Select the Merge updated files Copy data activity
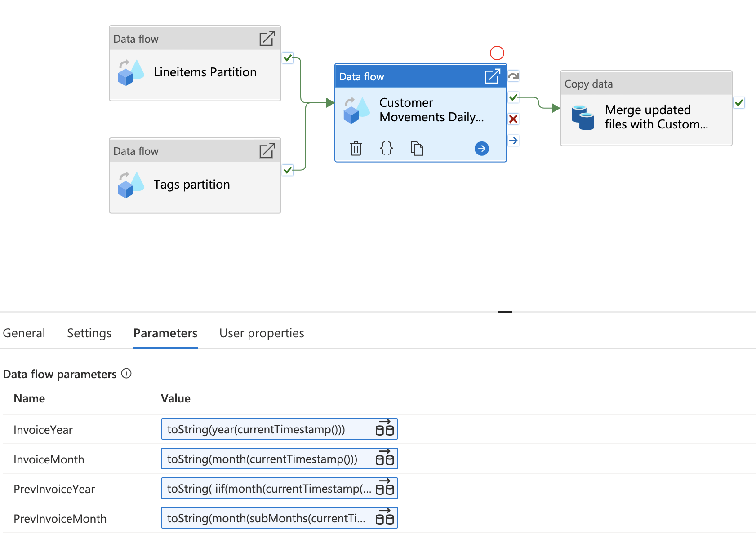This screenshot has height=556, width=756. pyautogui.click(x=646, y=117)
